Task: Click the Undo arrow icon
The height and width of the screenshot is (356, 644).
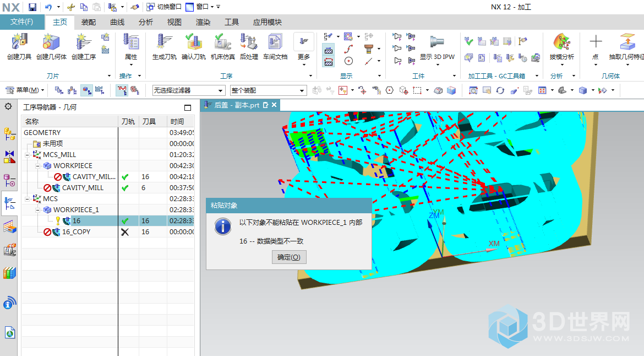Action: tap(48, 7)
